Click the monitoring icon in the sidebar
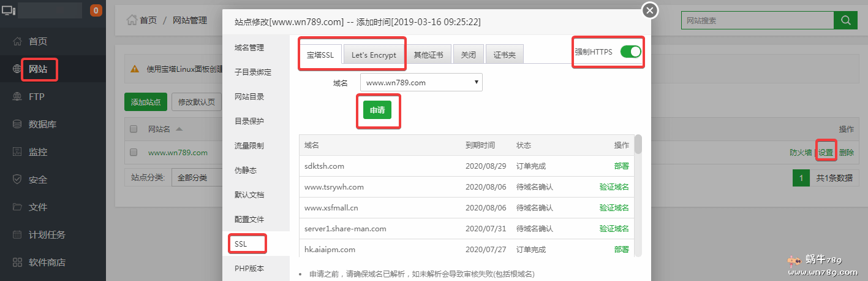868x281 pixels. pos(17,152)
